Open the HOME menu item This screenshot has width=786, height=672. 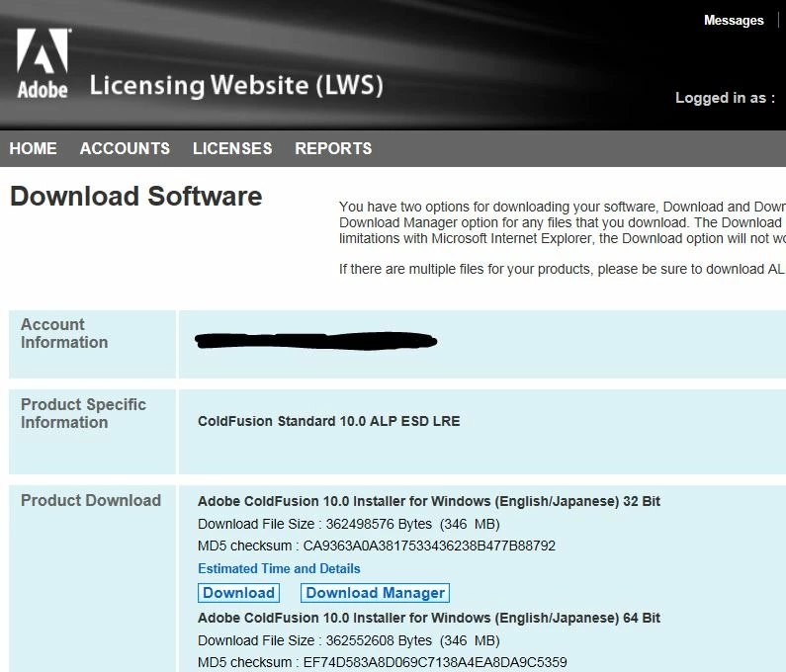pos(33,148)
